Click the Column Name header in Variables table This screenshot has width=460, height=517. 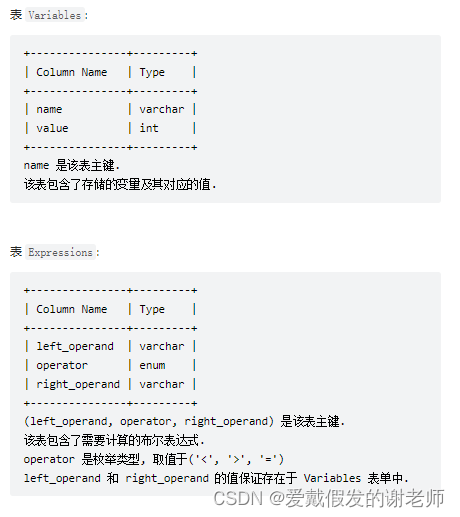click(x=72, y=72)
